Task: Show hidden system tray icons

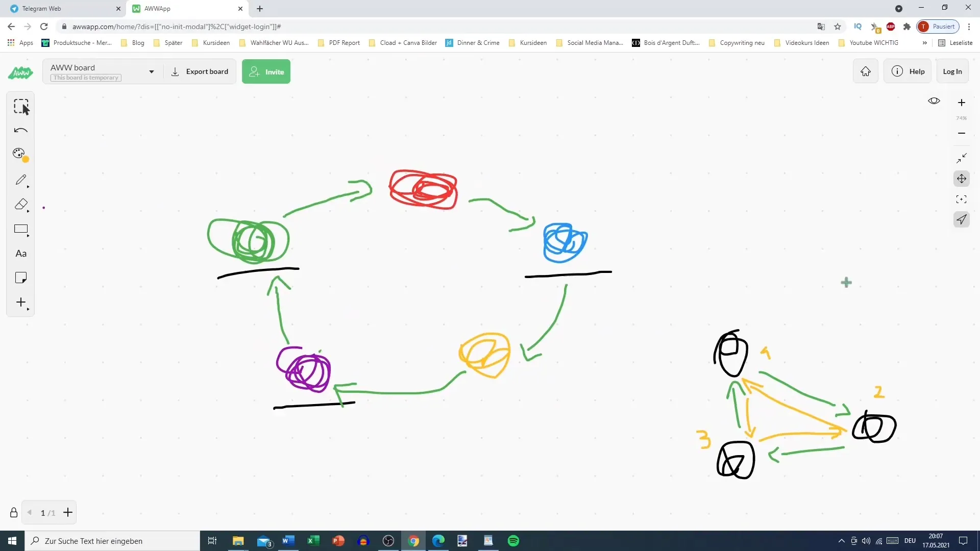Action: [x=841, y=541]
